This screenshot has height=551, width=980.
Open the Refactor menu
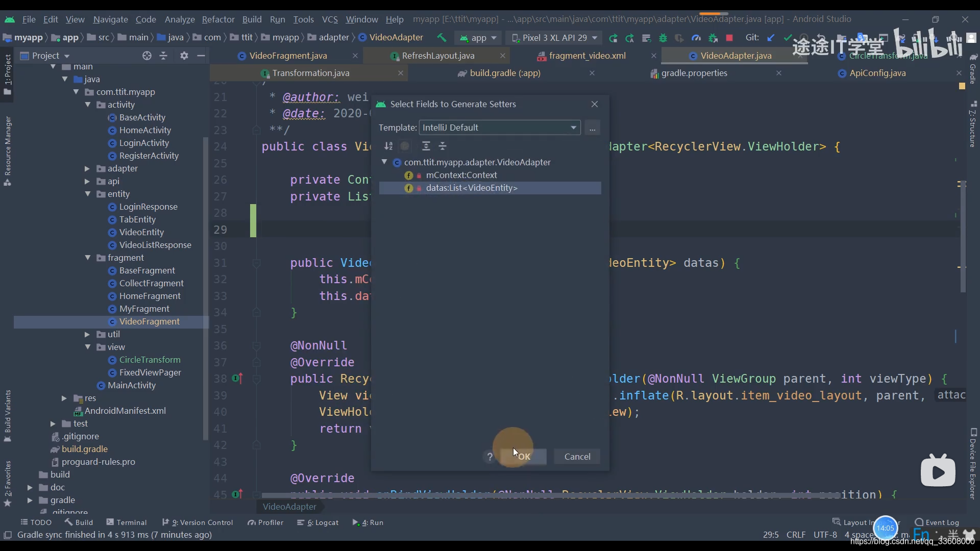[x=218, y=19]
